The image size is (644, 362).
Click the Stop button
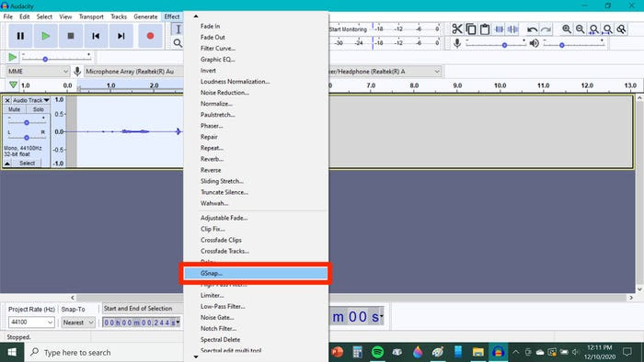point(71,36)
